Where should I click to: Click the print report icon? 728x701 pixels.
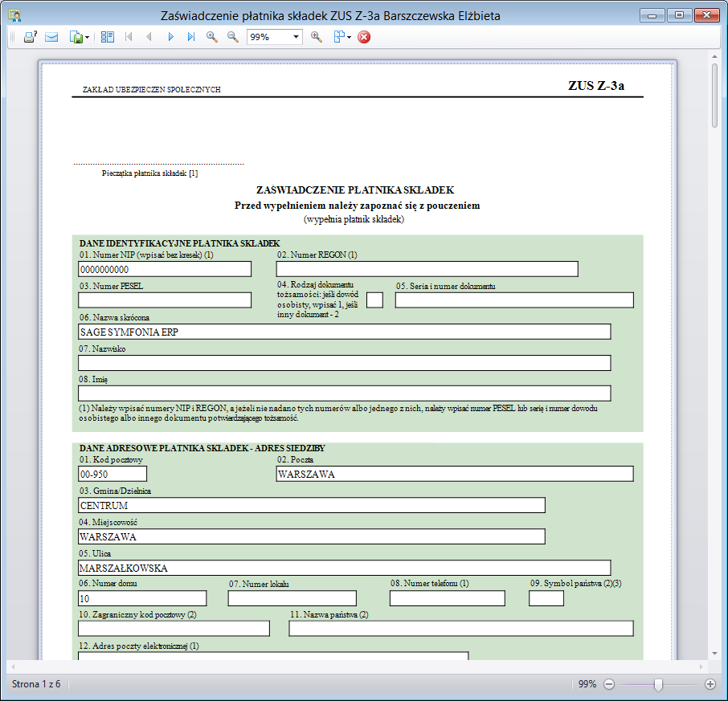pyautogui.click(x=30, y=37)
